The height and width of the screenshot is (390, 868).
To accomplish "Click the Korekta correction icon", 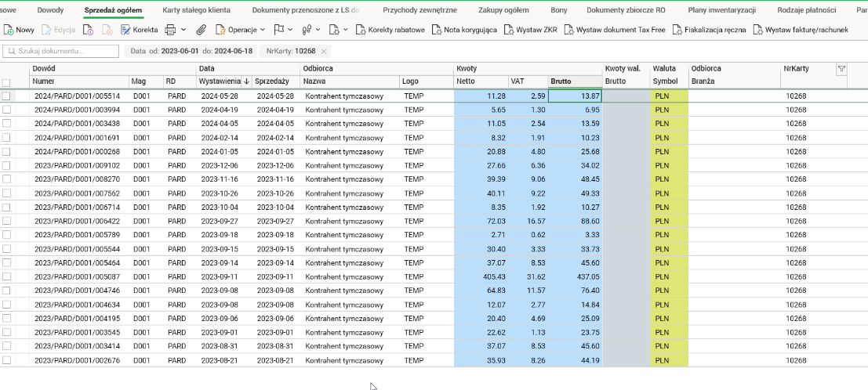I will [125, 30].
